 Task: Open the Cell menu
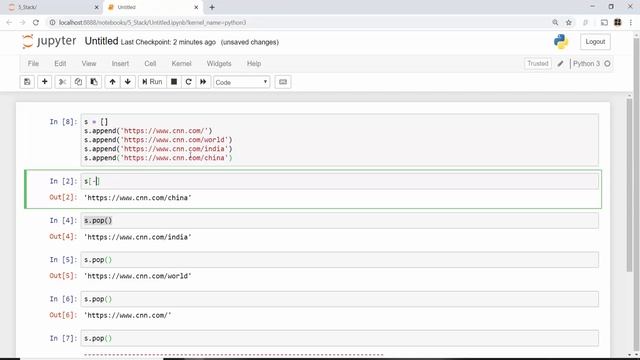[x=150, y=64]
